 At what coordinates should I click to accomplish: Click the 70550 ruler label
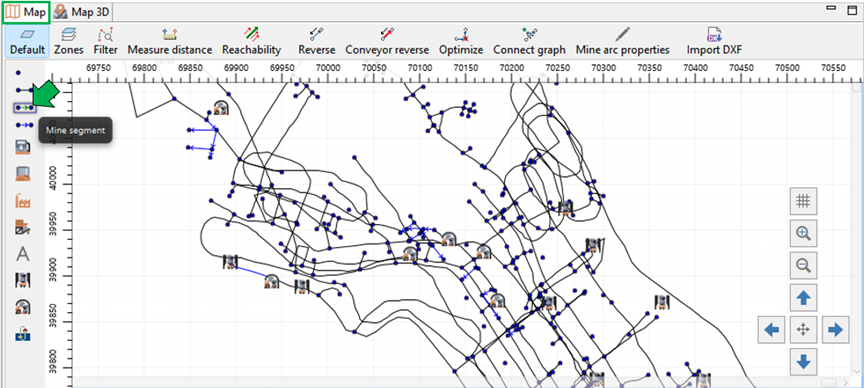pyautogui.click(x=833, y=68)
